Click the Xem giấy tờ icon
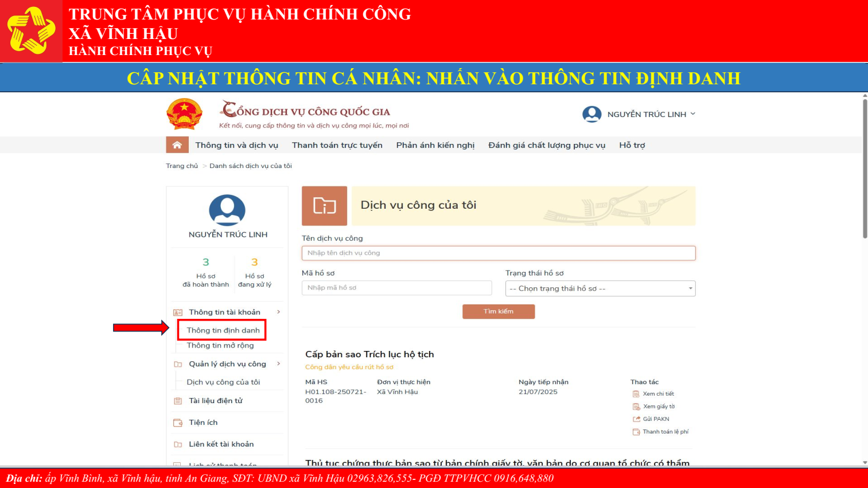The height and width of the screenshot is (488, 868). tap(636, 407)
